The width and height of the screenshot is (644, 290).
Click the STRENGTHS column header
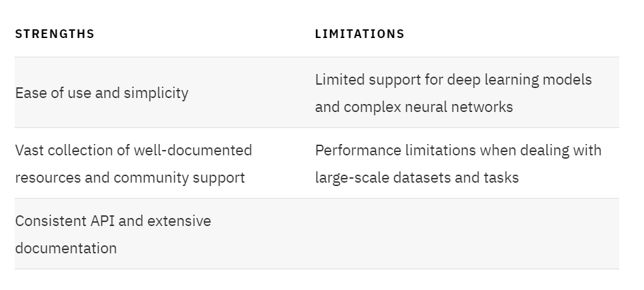tap(55, 34)
